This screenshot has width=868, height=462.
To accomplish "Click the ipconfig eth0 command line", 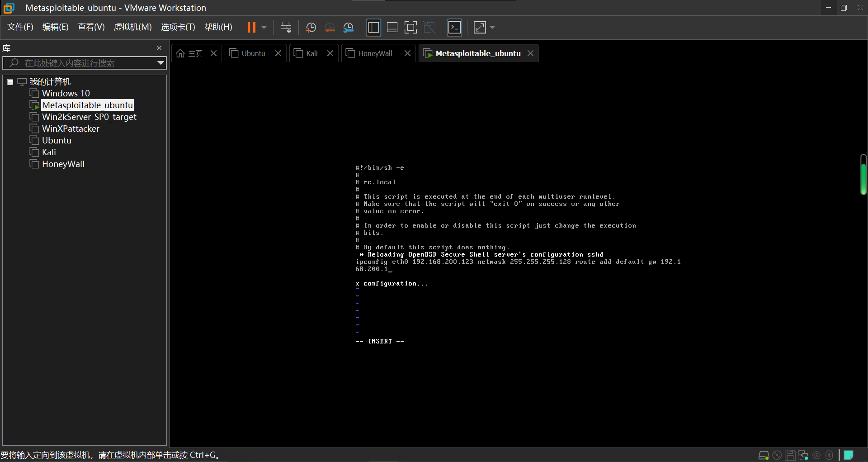I will [x=518, y=266].
